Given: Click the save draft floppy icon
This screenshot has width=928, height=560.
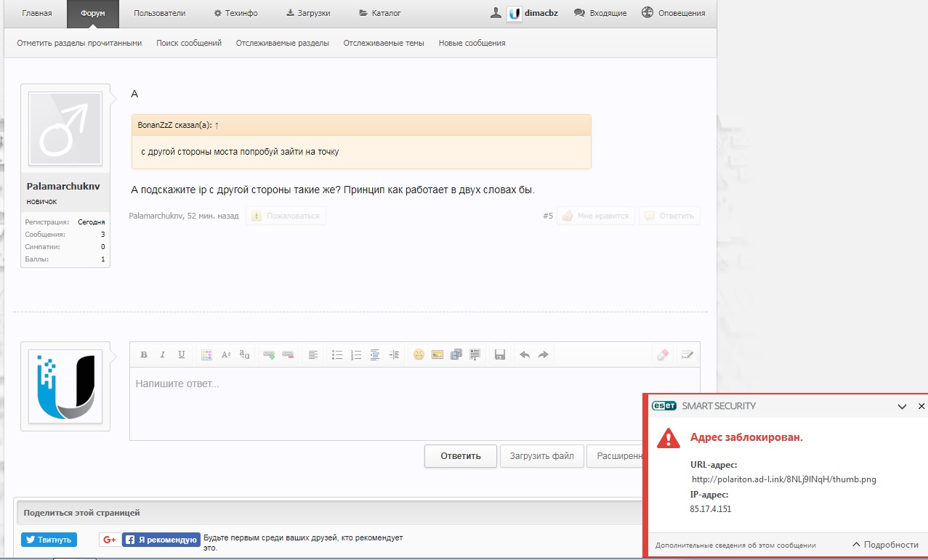Looking at the screenshot, I should [499, 354].
